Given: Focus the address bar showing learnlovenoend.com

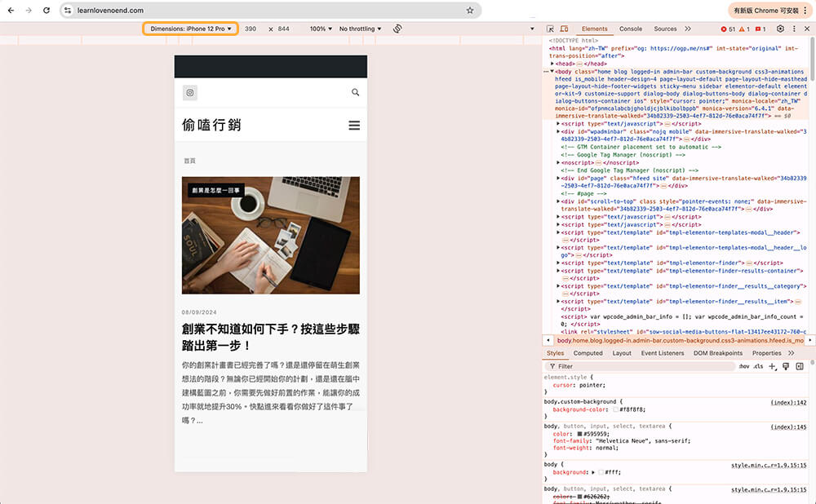Looking at the screenshot, I should tap(271, 11).
